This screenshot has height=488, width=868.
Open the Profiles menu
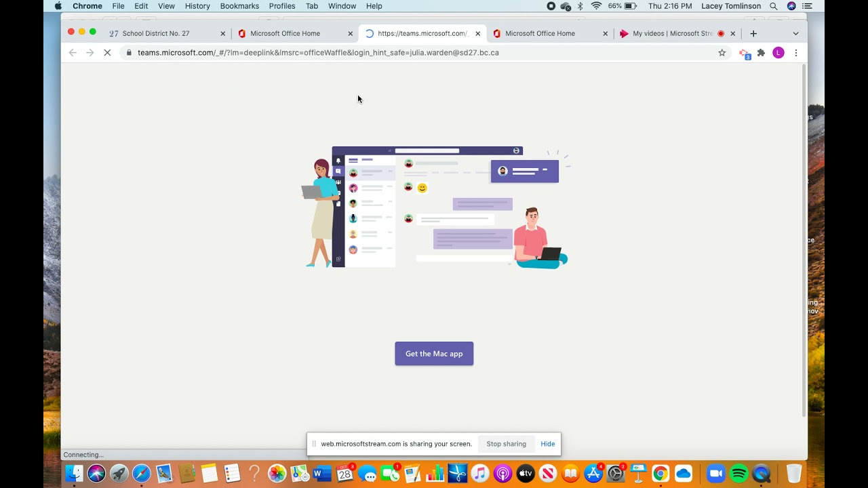pos(282,6)
